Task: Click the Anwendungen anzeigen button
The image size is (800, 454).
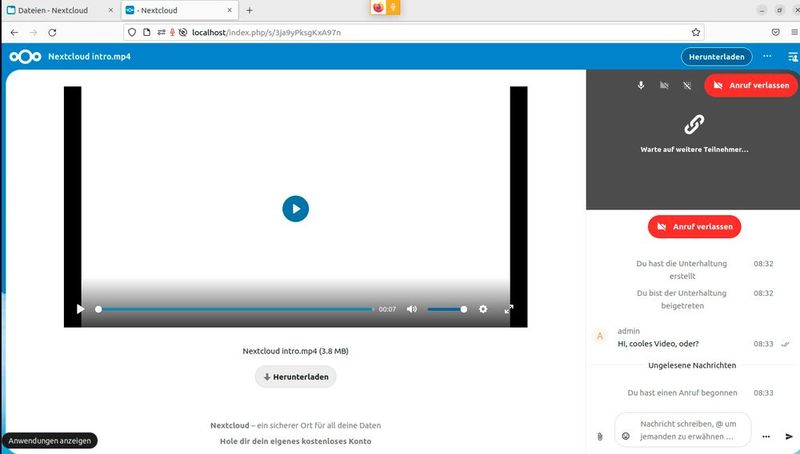Action: [49, 441]
